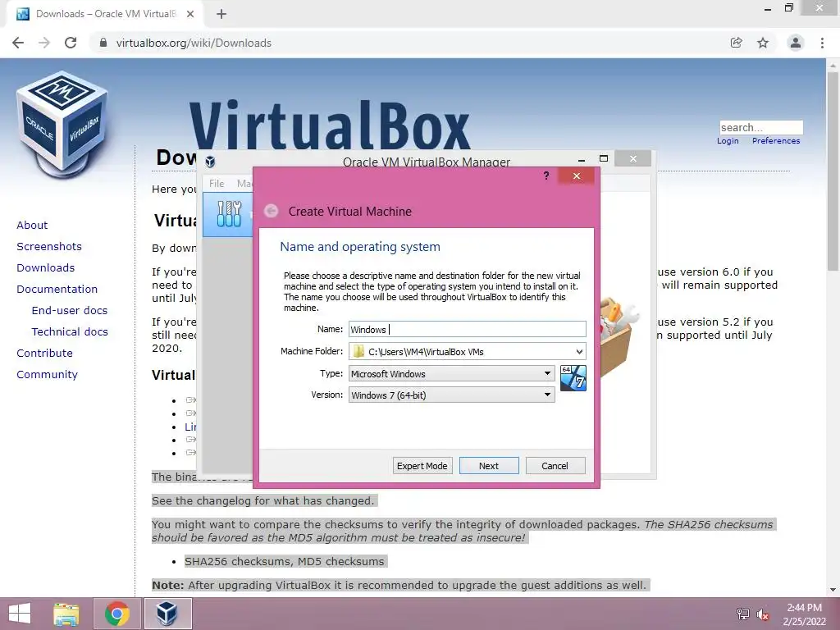Image resolution: width=840 pixels, height=630 pixels.
Task: Open the About link in the sidebar
Action: coord(32,225)
